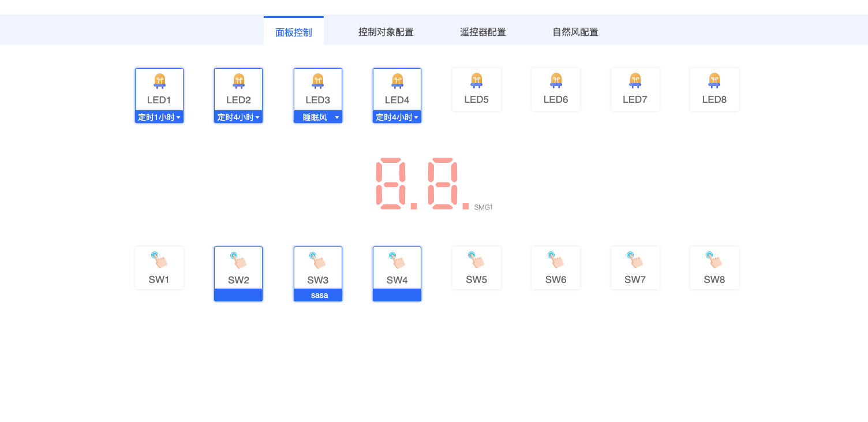Click the SW2 touch-switch icon

(238, 260)
